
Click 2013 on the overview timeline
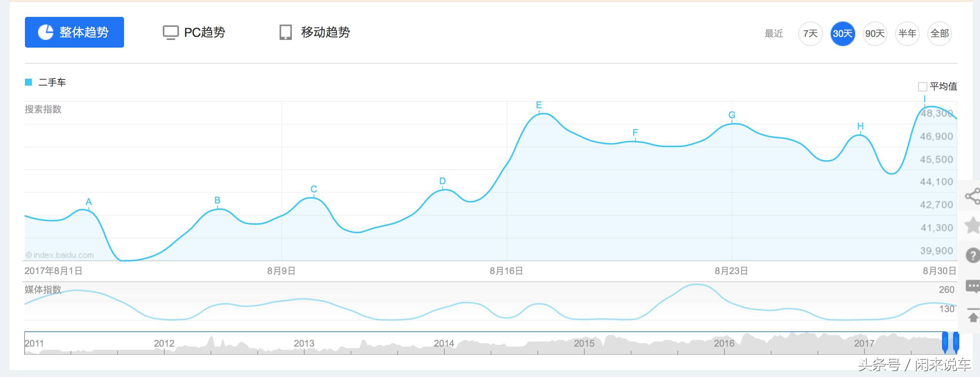304,343
